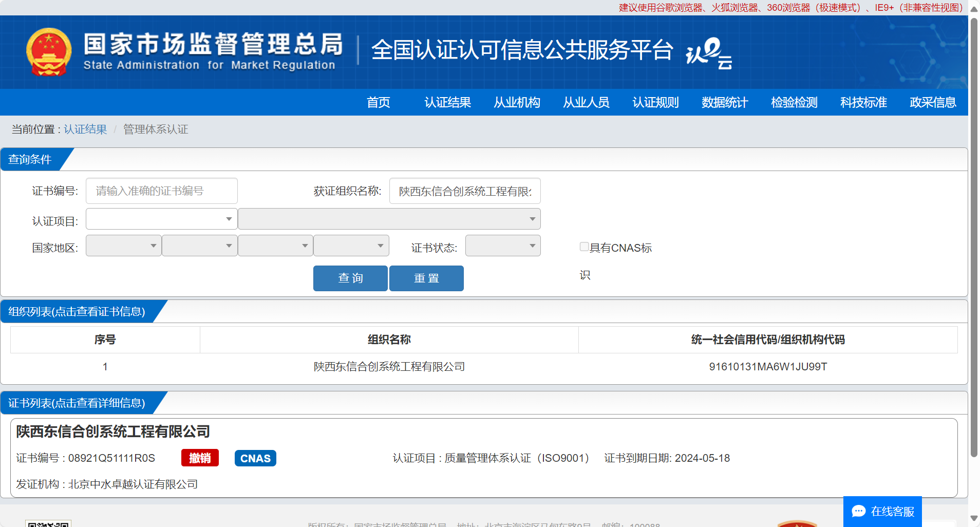Click the national emblem logo
This screenshot has width=980, height=527.
pyautogui.click(x=49, y=52)
